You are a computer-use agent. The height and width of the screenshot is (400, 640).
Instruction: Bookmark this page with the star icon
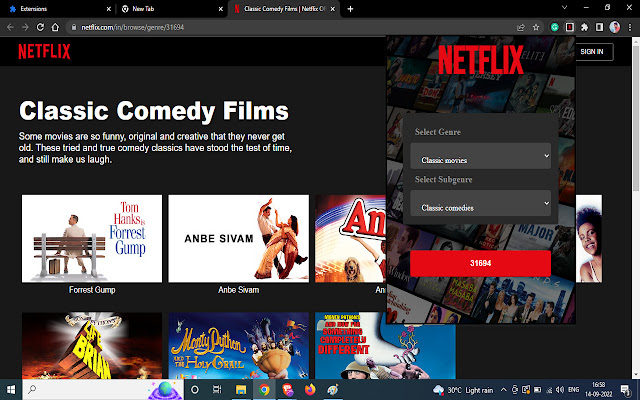[x=536, y=27]
